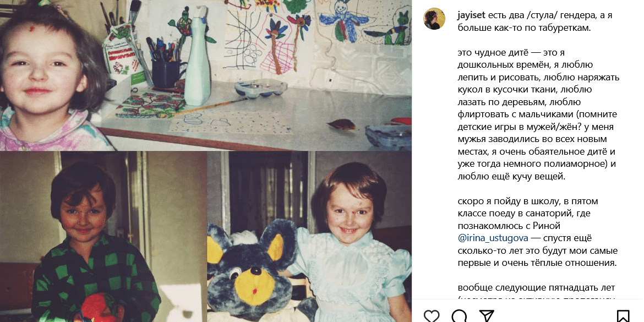Like the post with the heart icon
Viewport: 644px width, 322px height.
click(x=432, y=316)
